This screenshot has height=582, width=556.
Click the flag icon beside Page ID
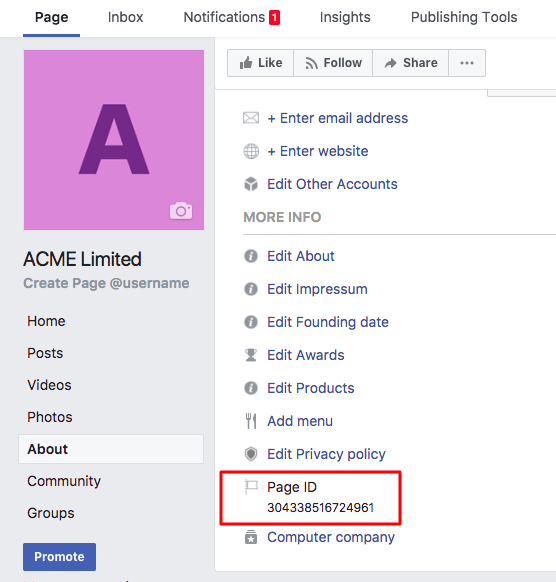tap(251, 487)
